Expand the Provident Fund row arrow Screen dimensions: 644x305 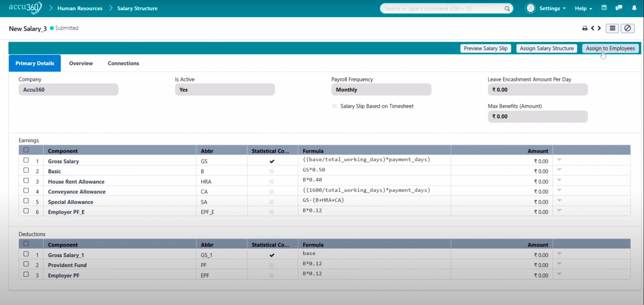559,264
